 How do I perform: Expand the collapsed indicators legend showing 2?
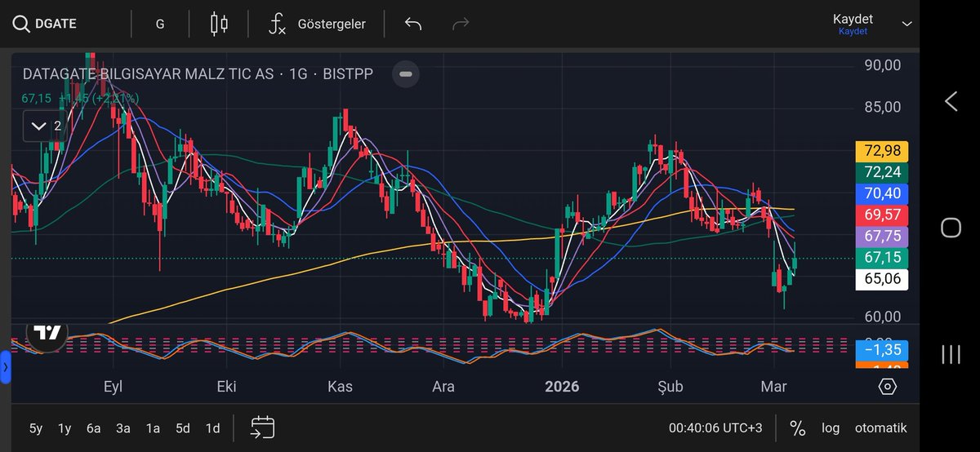44,126
